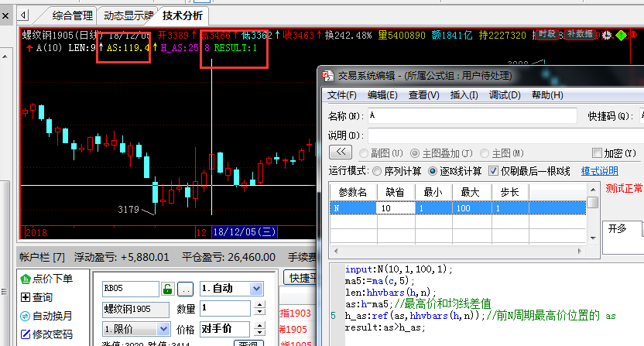Screen dimensions: 644x346
Task: Select 主图叠加 radio option
Action: coord(415,154)
